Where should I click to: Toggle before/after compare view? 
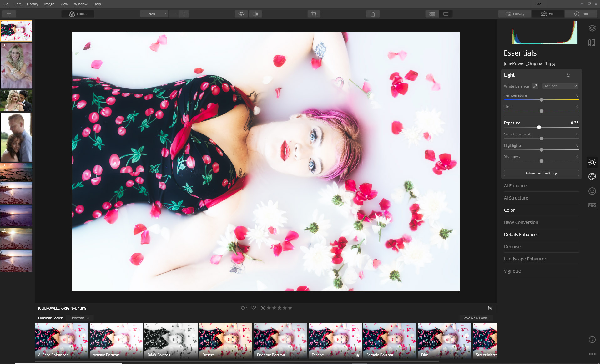coord(255,14)
